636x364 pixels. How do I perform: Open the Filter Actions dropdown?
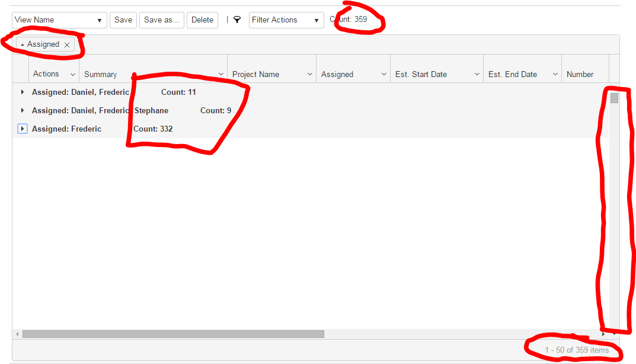286,20
